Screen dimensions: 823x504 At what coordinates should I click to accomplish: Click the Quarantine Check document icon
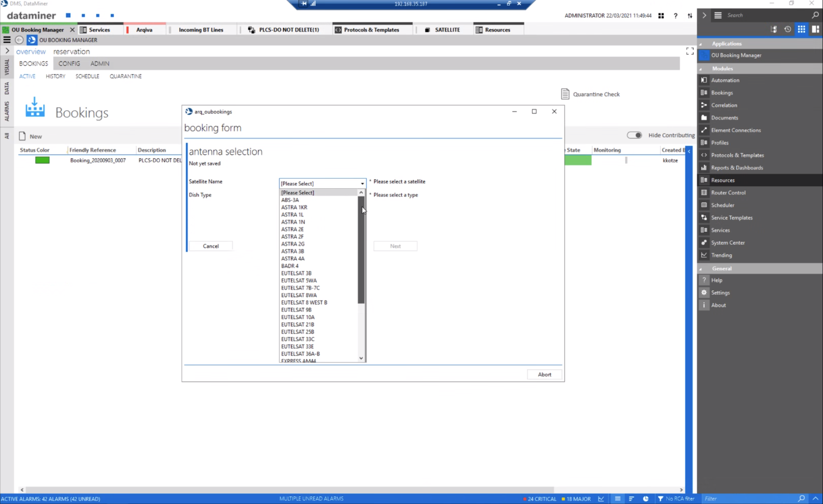pyautogui.click(x=565, y=94)
